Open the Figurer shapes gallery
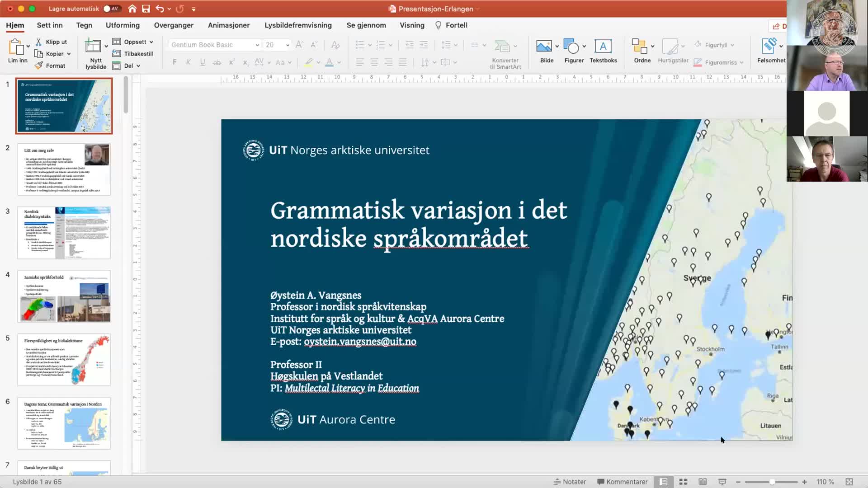The height and width of the screenshot is (488, 868). point(571,46)
